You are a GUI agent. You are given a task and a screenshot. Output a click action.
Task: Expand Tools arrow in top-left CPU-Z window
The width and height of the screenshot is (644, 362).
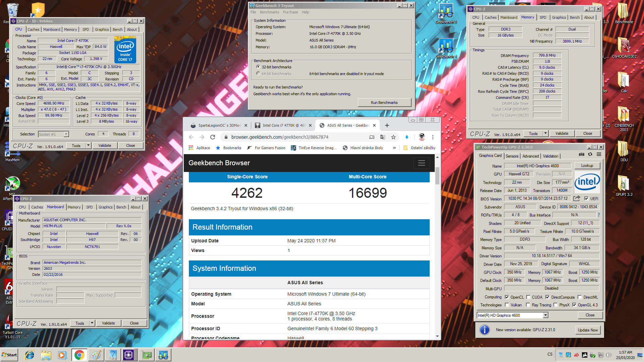88,145
